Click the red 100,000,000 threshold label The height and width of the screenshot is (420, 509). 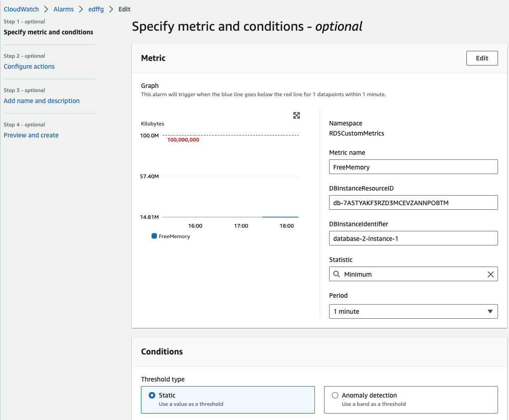(183, 140)
